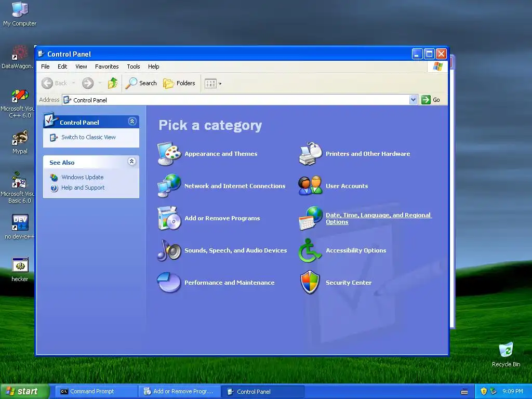The width and height of the screenshot is (532, 399).
Task: Open the Accessibility Options wheelchair icon
Action: tap(310, 250)
